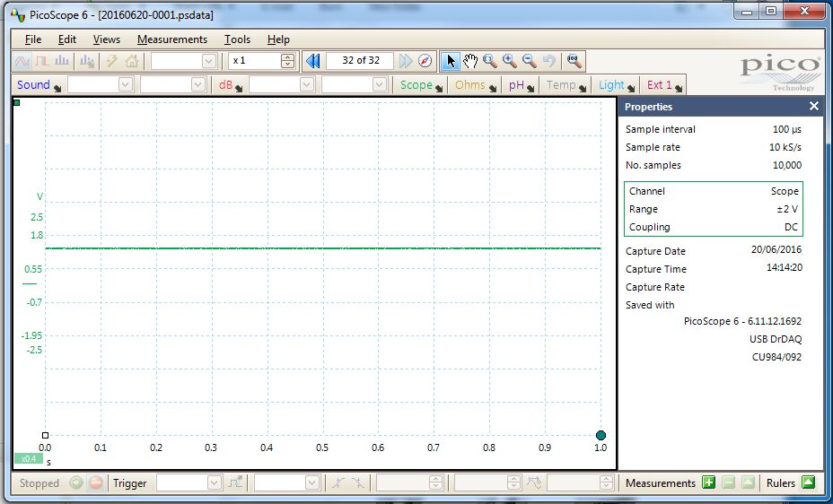Select the hand pan tool
Viewport: 833px width, 504px height.
coord(470,61)
